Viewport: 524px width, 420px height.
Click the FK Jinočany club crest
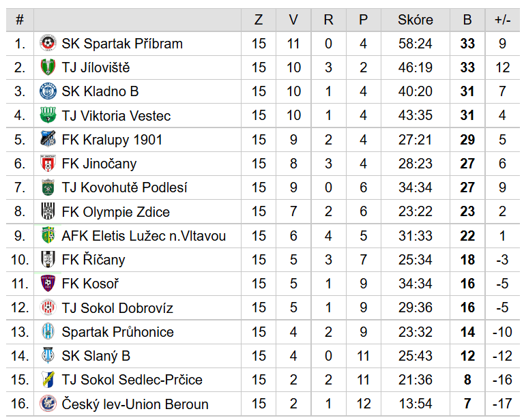pos(48,163)
